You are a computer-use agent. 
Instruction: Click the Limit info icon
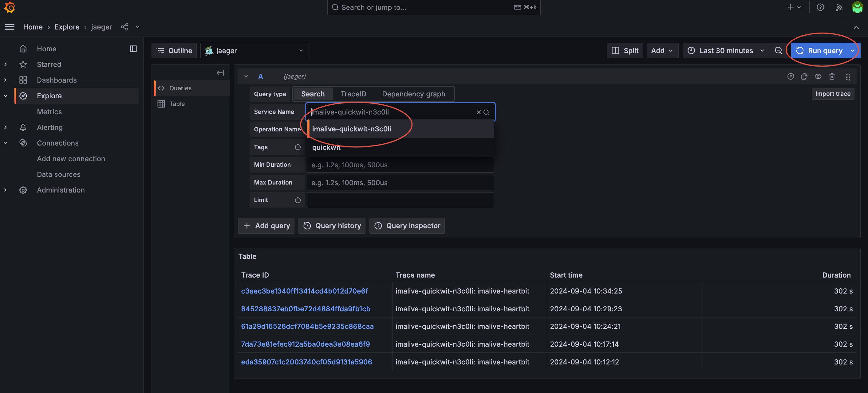click(x=298, y=200)
